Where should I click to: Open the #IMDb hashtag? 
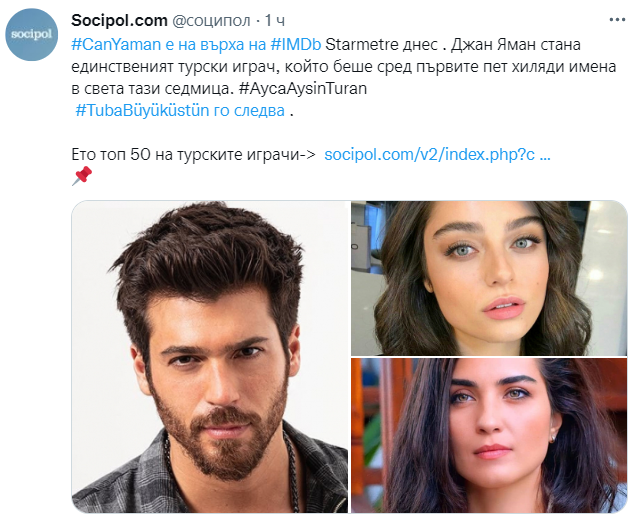pos(296,44)
